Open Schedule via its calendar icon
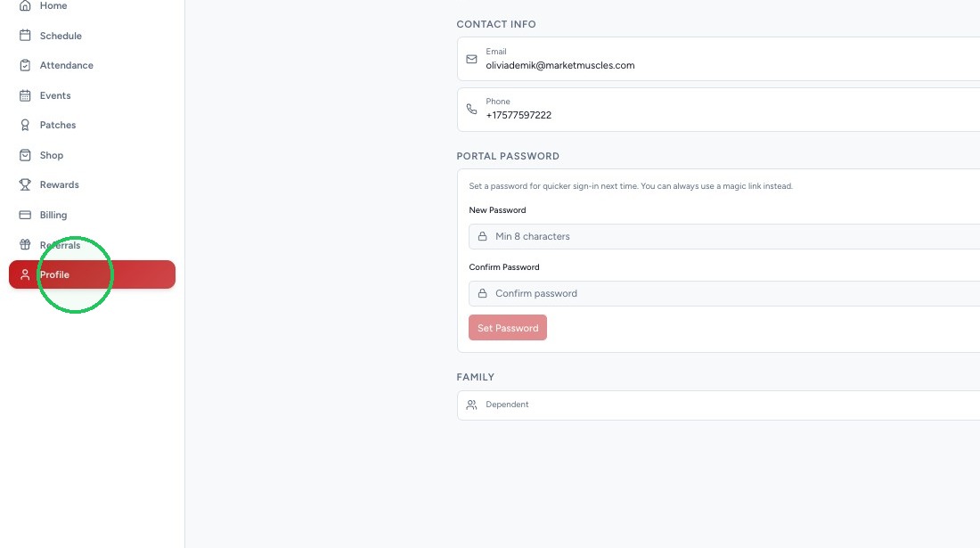The image size is (980, 548). click(x=25, y=35)
